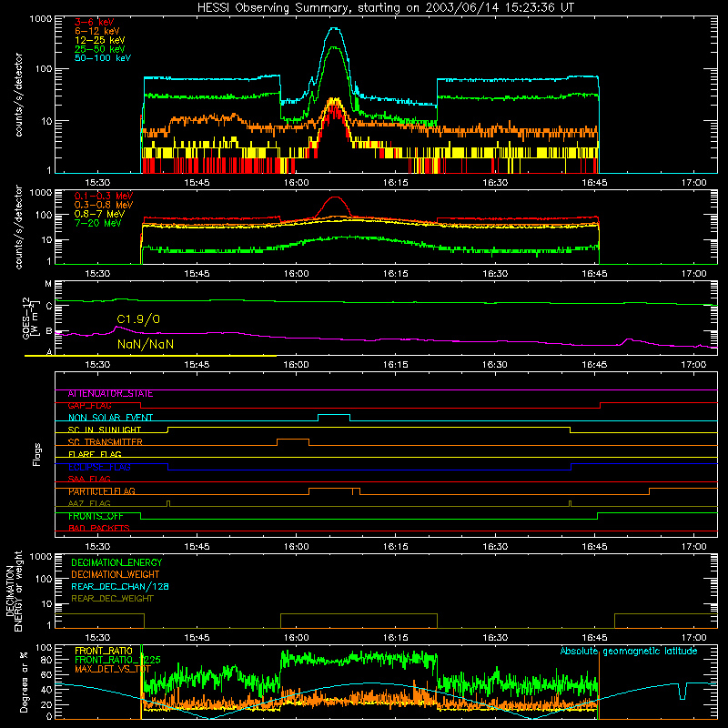Click the green FRONT_RATIO_1225 legend label
This screenshot has width=728, height=728.
point(117,660)
